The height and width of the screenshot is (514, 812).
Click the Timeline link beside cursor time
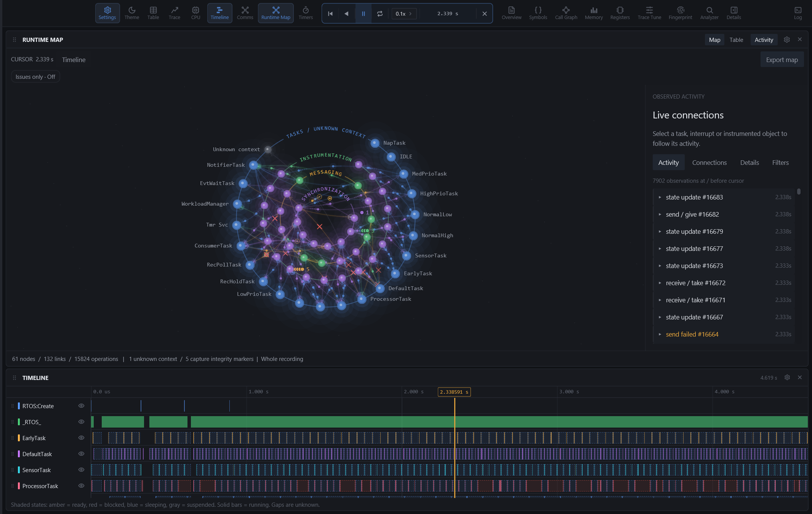pyautogui.click(x=74, y=60)
